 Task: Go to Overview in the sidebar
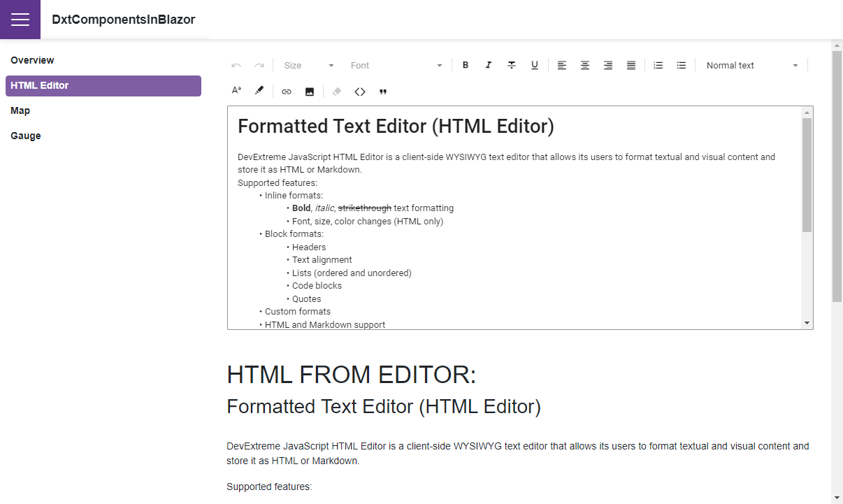point(103,60)
